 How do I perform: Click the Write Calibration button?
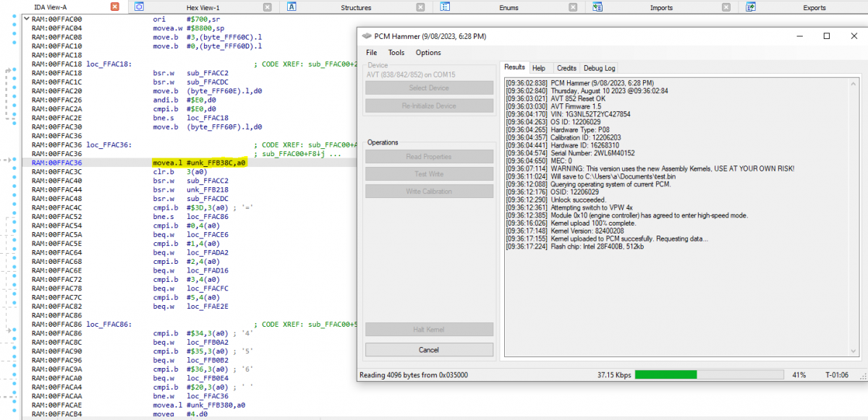[x=429, y=192]
